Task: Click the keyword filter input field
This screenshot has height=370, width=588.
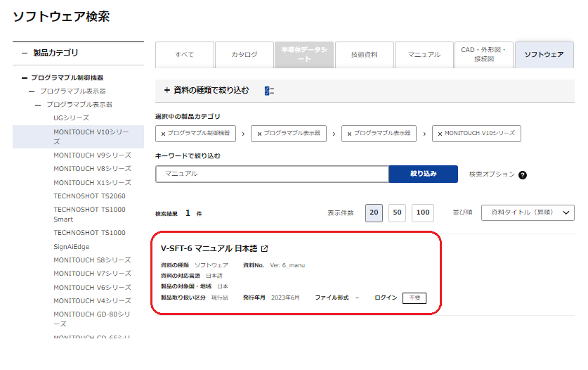Action: [x=271, y=174]
